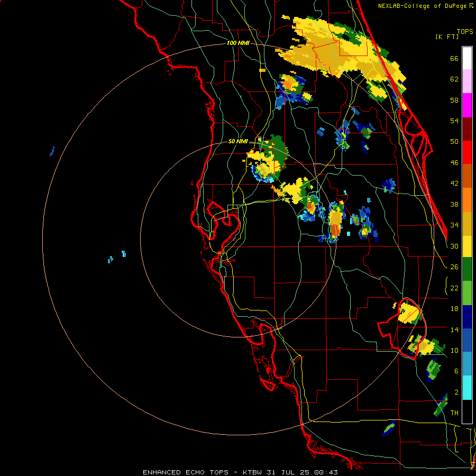Viewport: 476px width, 476px height.
Task: Click the bright red 46-50 kft legend swatch
Action: pyautogui.click(x=467, y=152)
